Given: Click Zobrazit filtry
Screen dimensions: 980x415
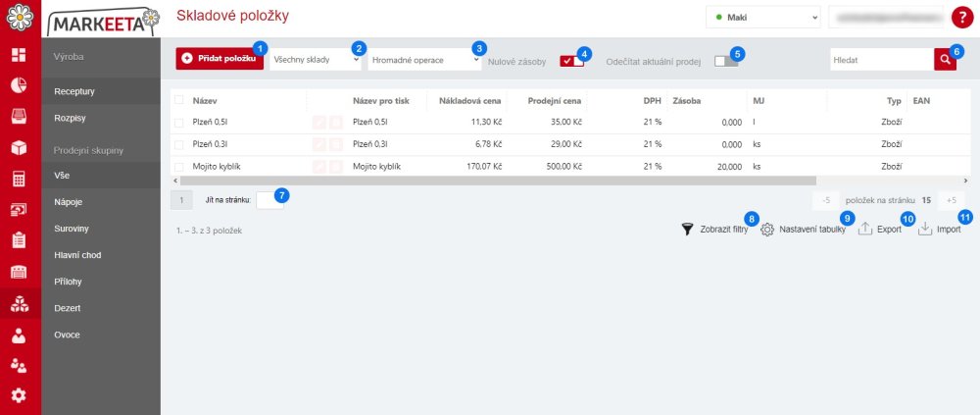Looking at the screenshot, I should coord(715,230).
